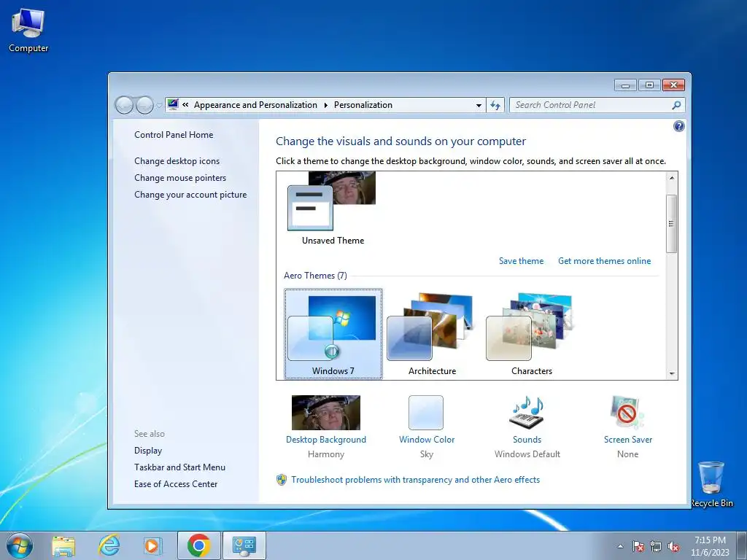Image resolution: width=747 pixels, height=560 pixels.
Task: Click the Control Panel address bar icon
Action: (173, 104)
